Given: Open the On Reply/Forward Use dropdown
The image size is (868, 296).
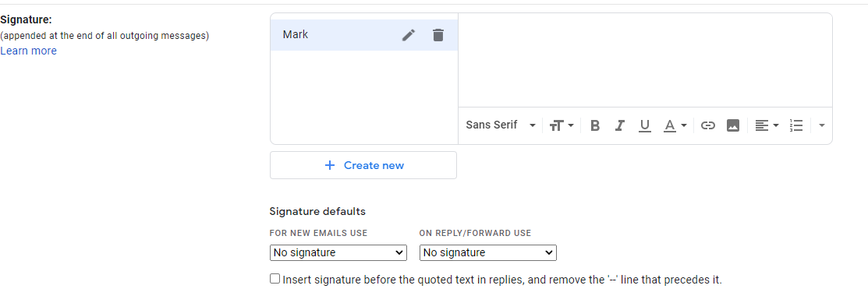Looking at the screenshot, I should (487, 253).
